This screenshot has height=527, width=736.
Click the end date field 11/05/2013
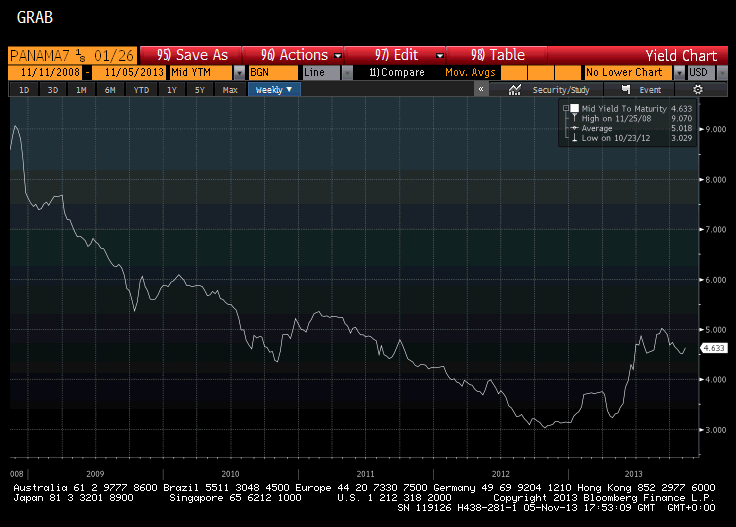point(129,73)
